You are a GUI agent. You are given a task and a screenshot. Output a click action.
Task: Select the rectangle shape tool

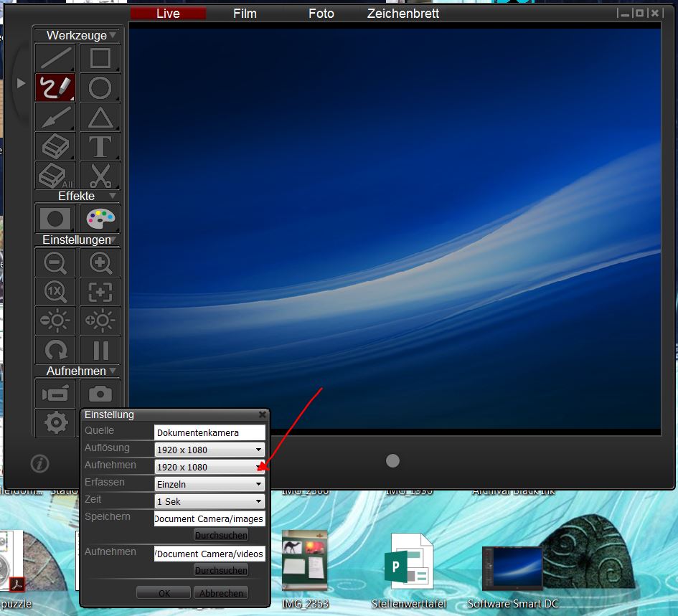tap(100, 58)
